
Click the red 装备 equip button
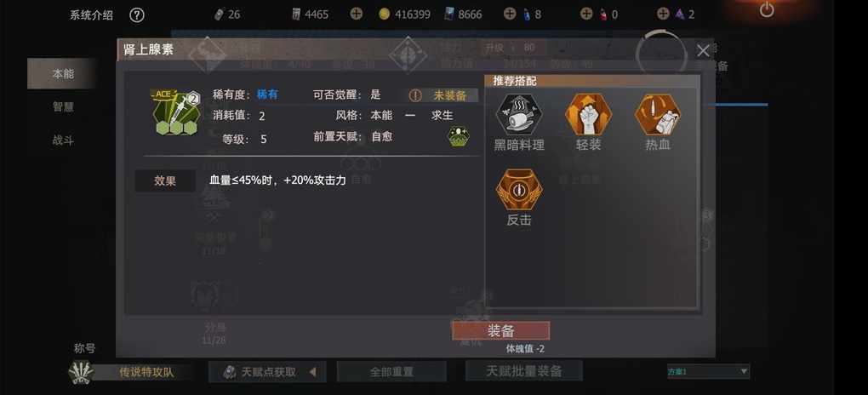[501, 331]
